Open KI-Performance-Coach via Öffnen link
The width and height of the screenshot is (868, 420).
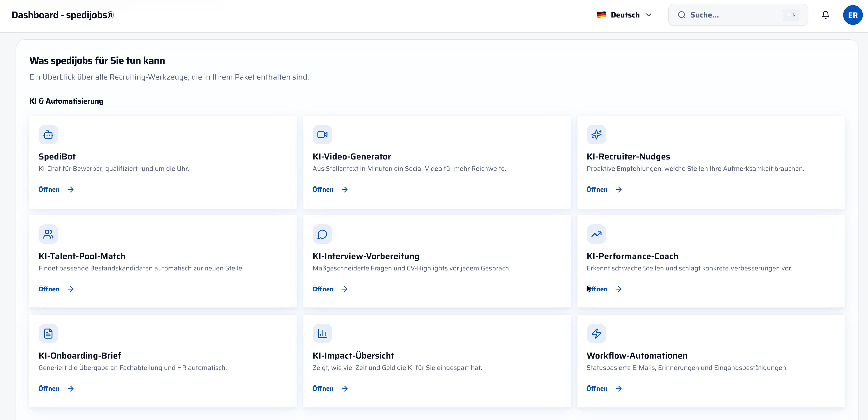[x=604, y=289]
